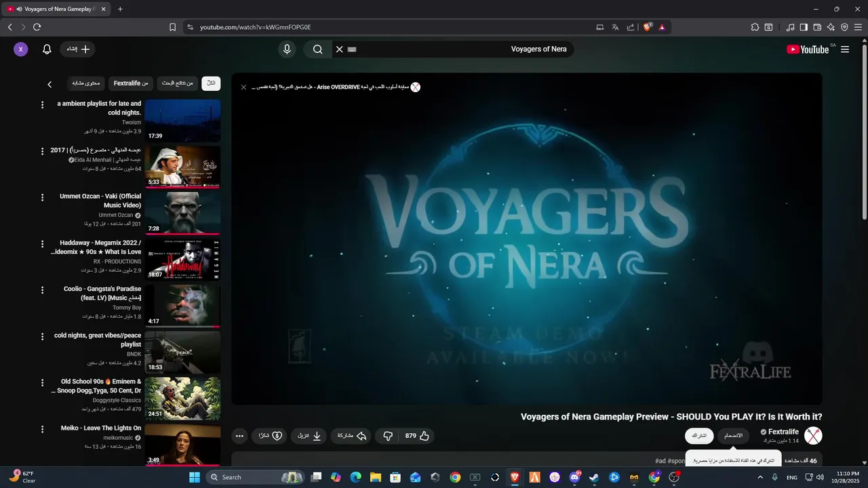Click the YouTube logo
This screenshot has width=868, height=488.
coord(807,49)
